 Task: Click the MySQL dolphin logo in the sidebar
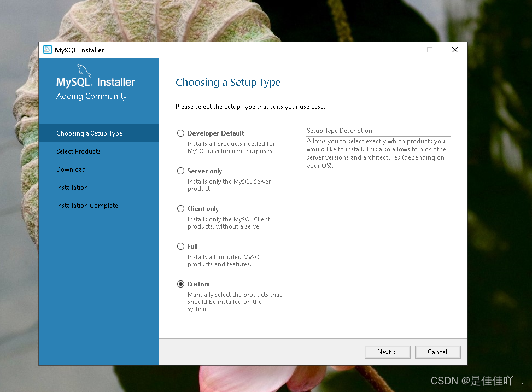[x=84, y=71]
